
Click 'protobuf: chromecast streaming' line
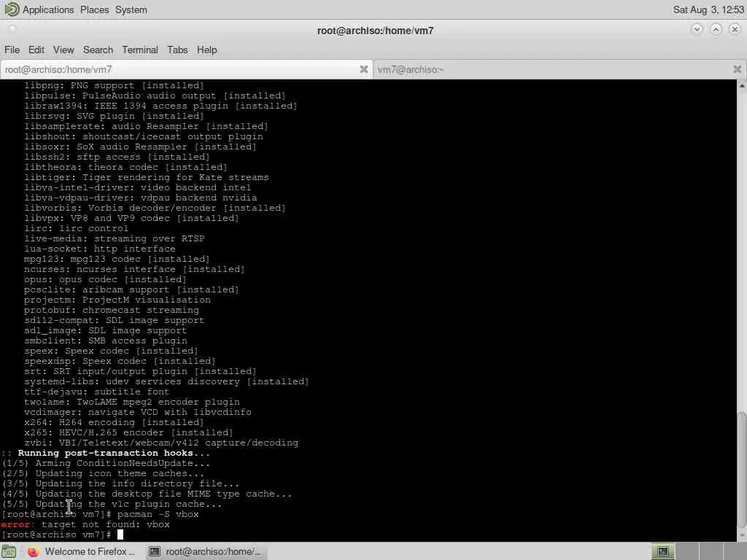point(112,310)
